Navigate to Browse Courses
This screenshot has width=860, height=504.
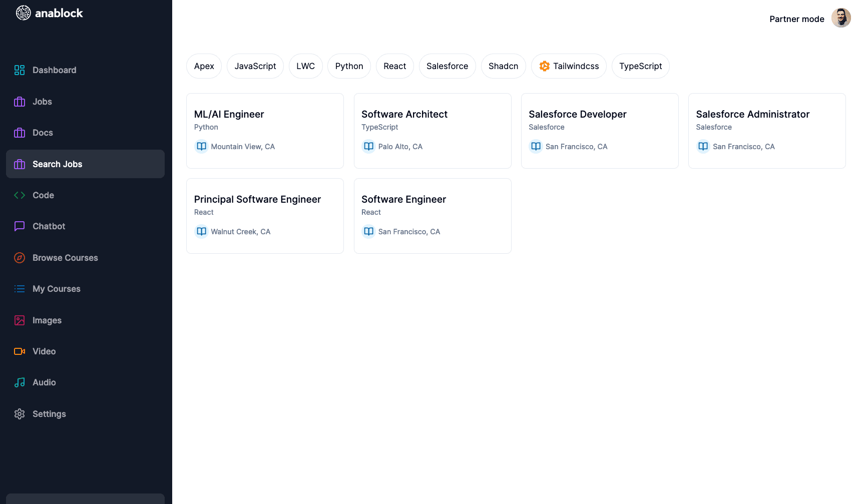coord(85,258)
